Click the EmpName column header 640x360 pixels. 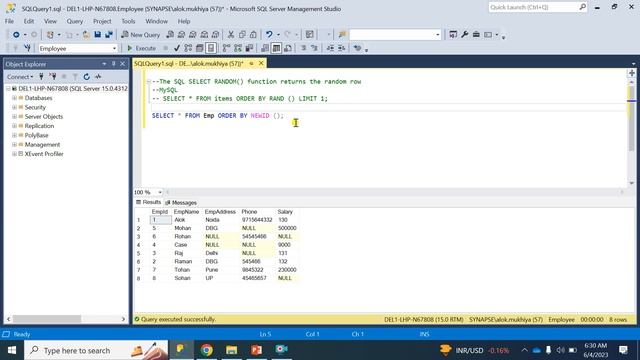coord(186,212)
